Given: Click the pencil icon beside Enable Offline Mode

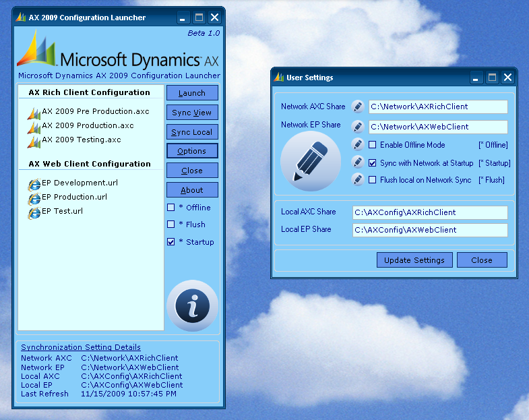Looking at the screenshot, I should tap(358, 144).
